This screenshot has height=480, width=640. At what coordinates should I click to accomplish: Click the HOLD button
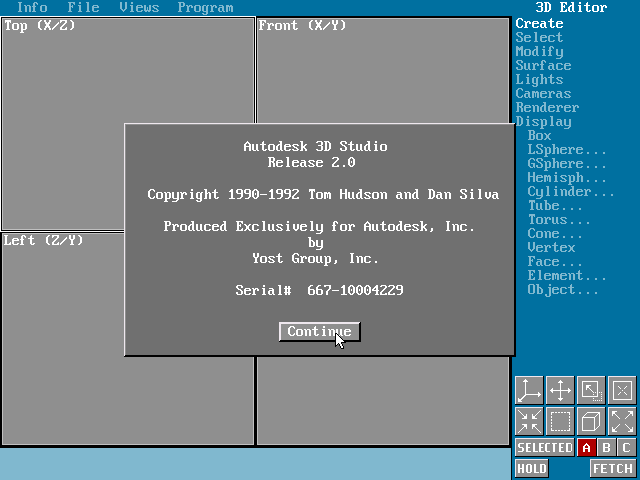(532, 468)
